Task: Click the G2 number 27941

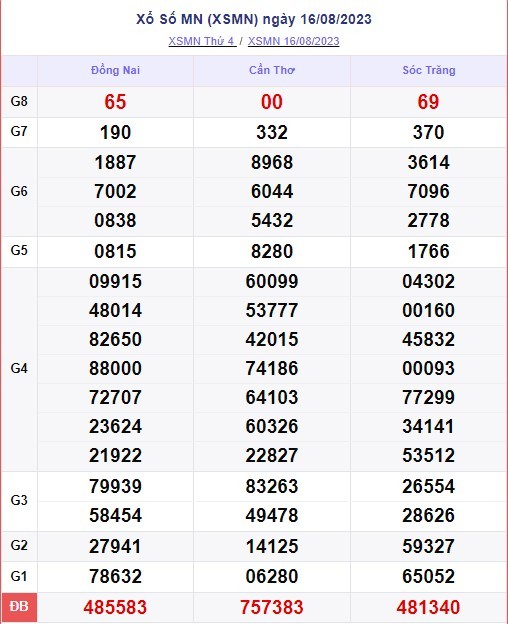Action: (x=115, y=546)
